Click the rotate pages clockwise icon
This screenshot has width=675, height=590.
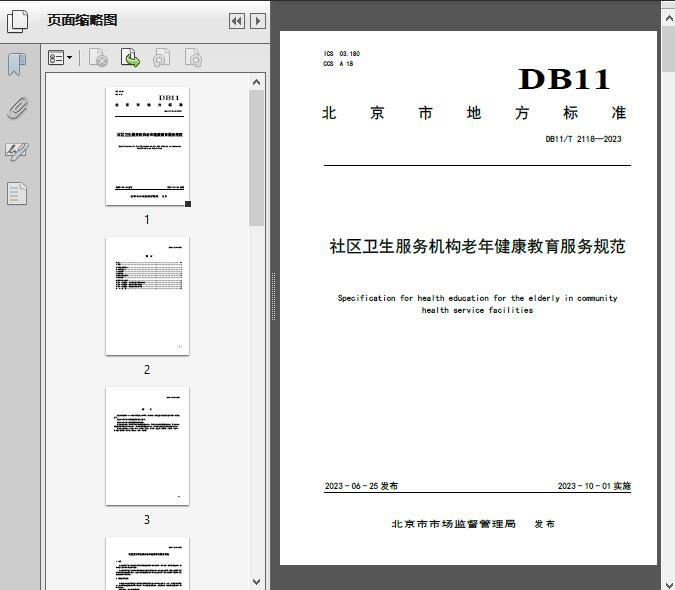(x=193, y=58)
